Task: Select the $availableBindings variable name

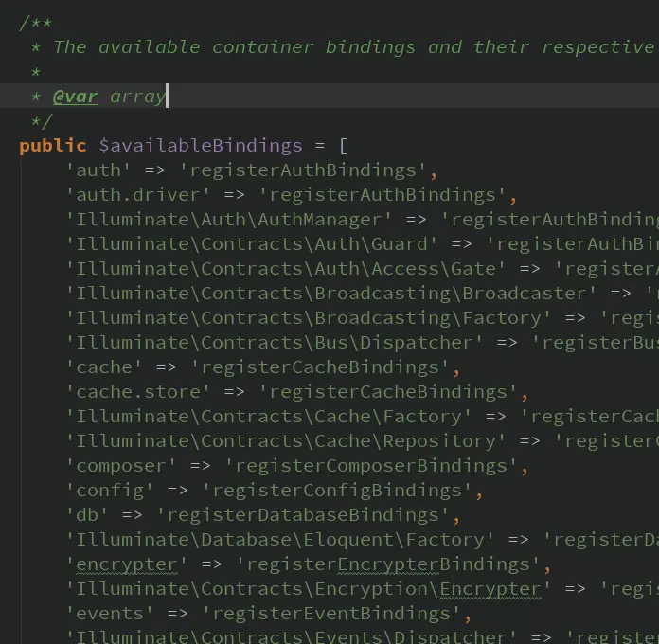Action: click(x=201, y=146)
